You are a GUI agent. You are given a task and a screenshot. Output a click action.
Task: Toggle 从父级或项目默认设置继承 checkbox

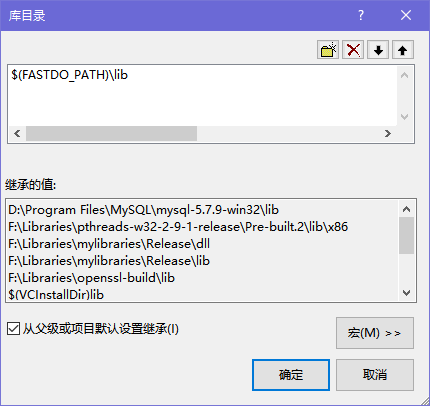13,329
